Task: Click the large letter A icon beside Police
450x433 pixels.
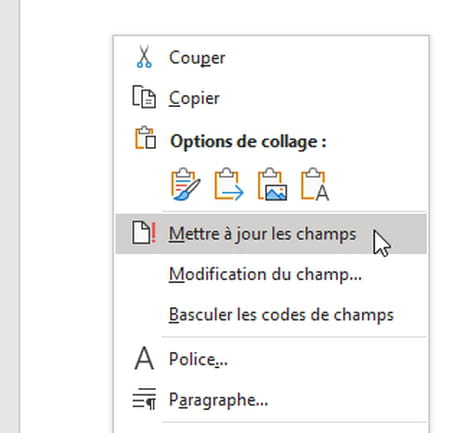Action: click(144, 359)
